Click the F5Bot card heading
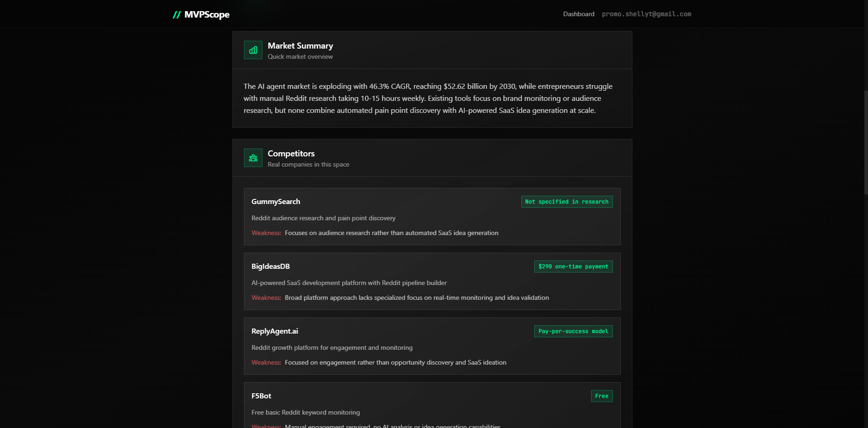The height and width of the screenshot is (428, 868). (x=261, y=396)
